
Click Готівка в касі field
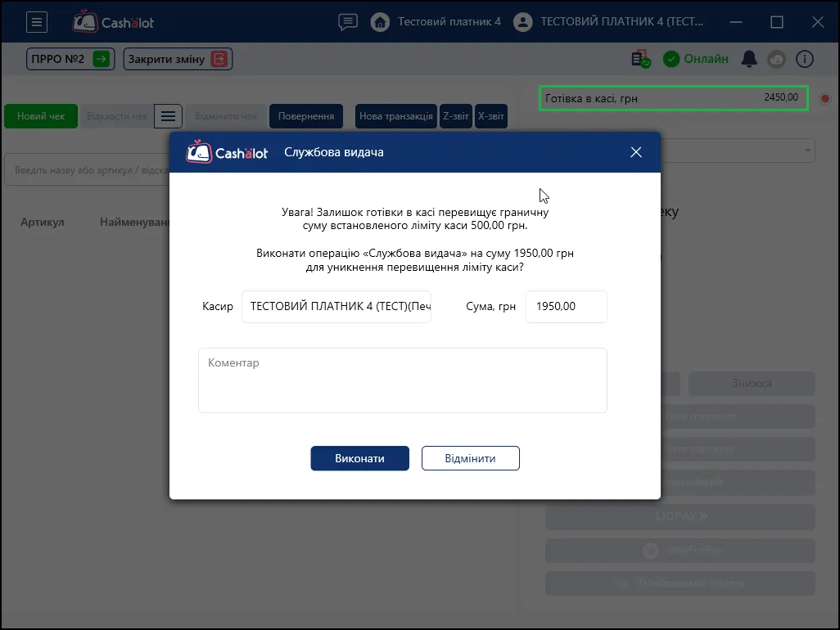(x=674, y=98)
